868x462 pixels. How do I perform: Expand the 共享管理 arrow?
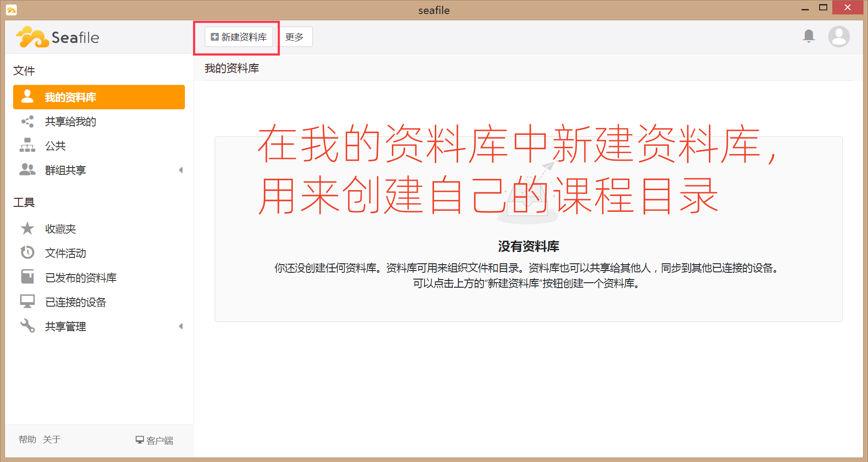click(x=181, y=326)
